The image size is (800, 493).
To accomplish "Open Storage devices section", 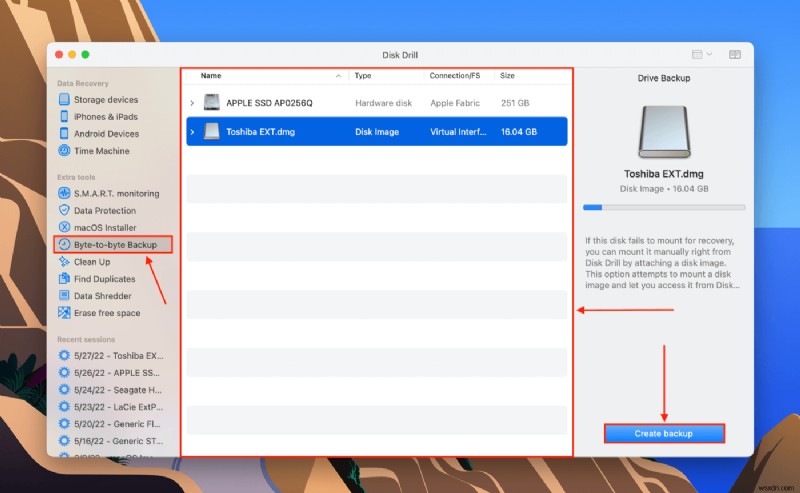I will (106, 100).
